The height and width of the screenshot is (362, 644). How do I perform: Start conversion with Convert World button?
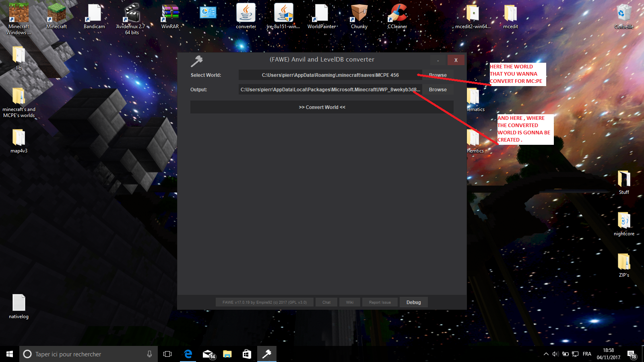click(x=322, y=107)
